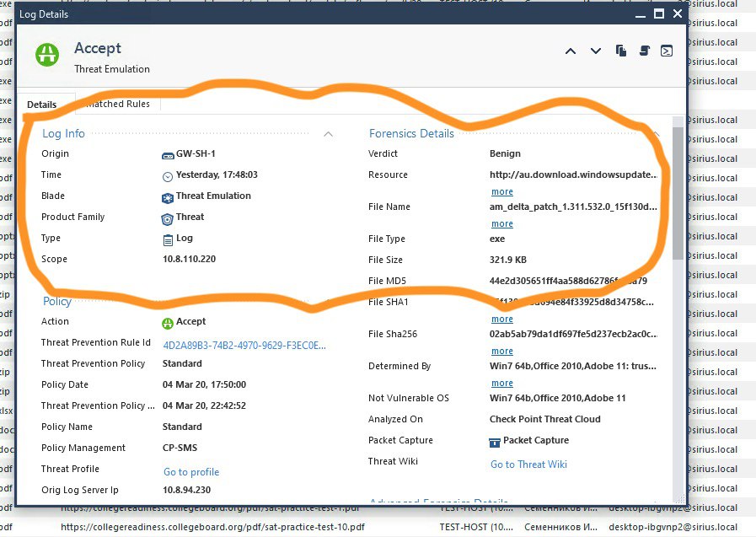Select the File Size value 321.9 KB
This screenshot has height=537, width=756.
[x=507, y=260]
